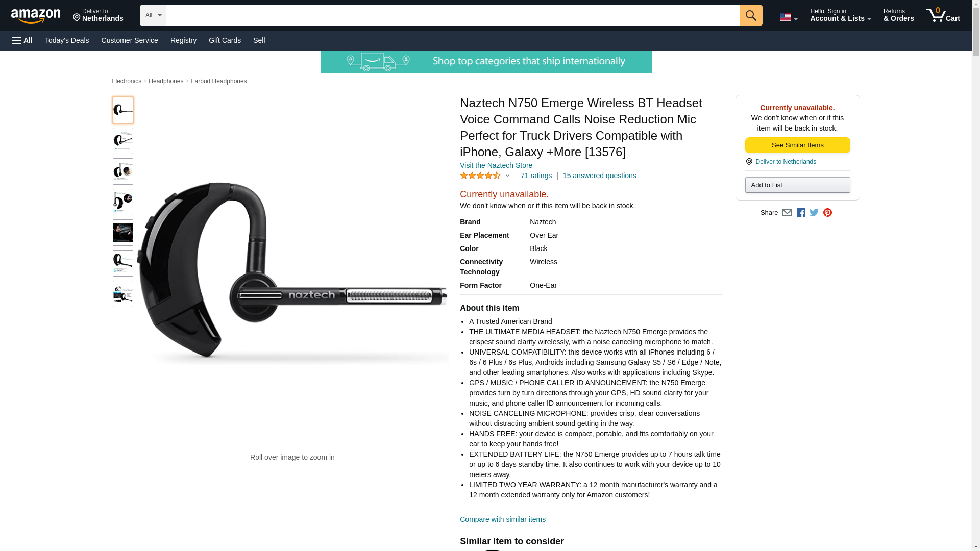Image resolution: width=980 pixels, height=551 pixels.
Task: Click See Similar Items button
Action: (797, 145)
